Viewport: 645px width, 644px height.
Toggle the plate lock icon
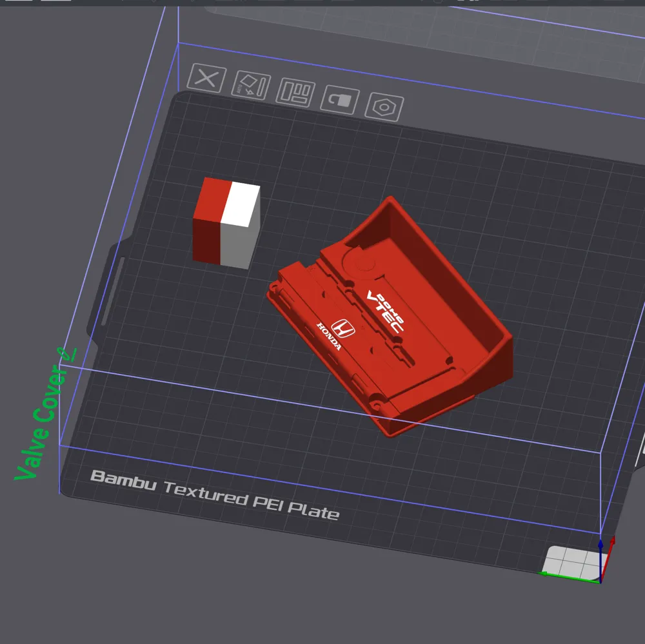[340, 100]
